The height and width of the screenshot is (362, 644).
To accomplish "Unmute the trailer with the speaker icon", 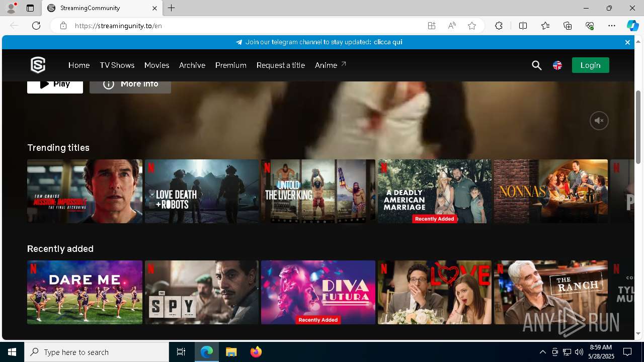I will pyautogui.click(x=599, y=121).
